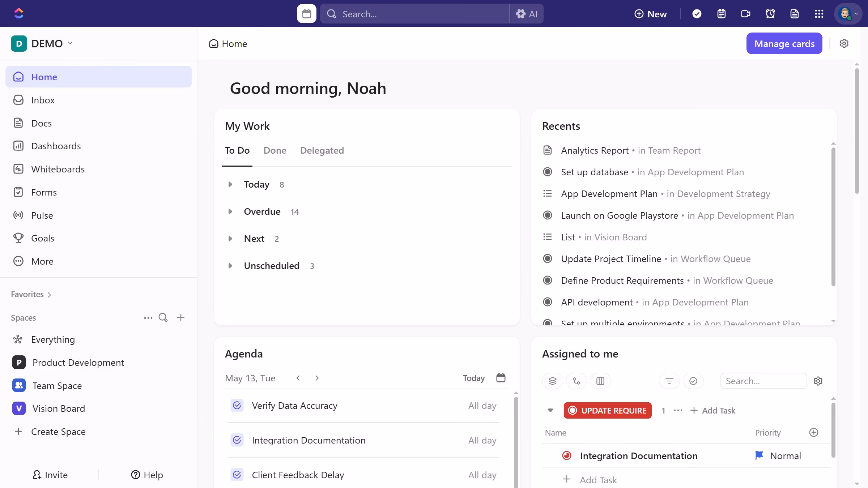Open the home settings gear icon
The image size is (868, 488).
[x=844, y=43]
